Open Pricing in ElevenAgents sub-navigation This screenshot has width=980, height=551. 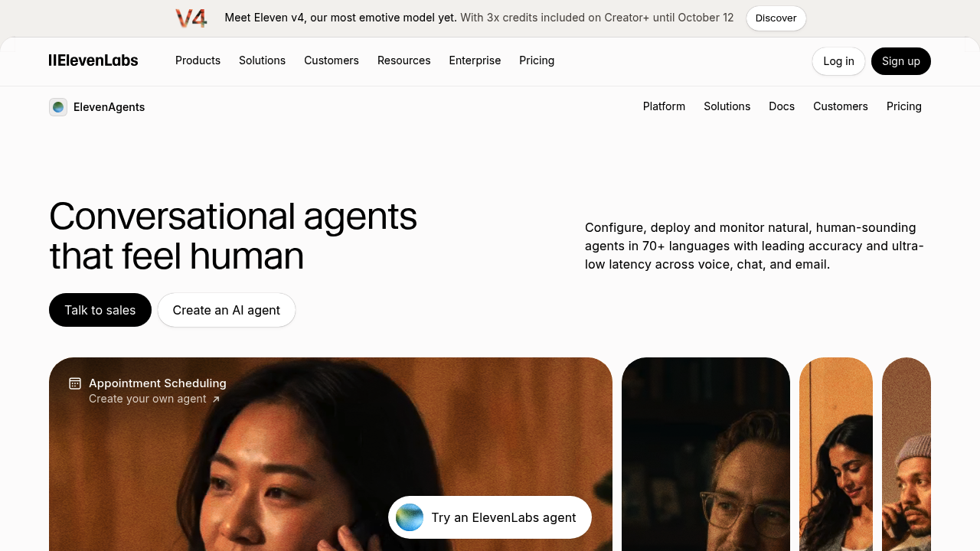click(x=904, y=106)
